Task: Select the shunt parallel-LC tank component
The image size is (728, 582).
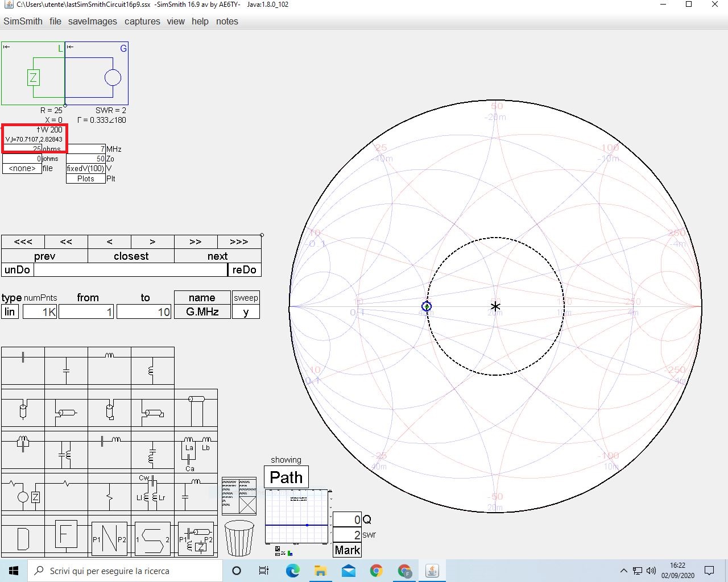Action: 66,452
